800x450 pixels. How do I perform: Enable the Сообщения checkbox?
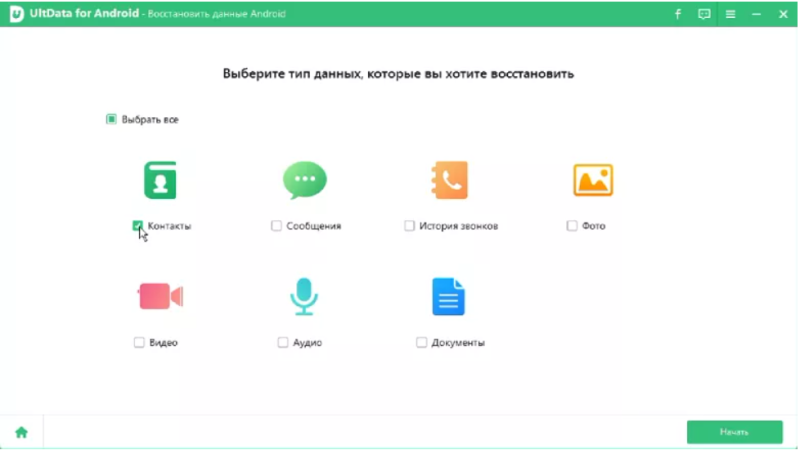coord(276,226)
